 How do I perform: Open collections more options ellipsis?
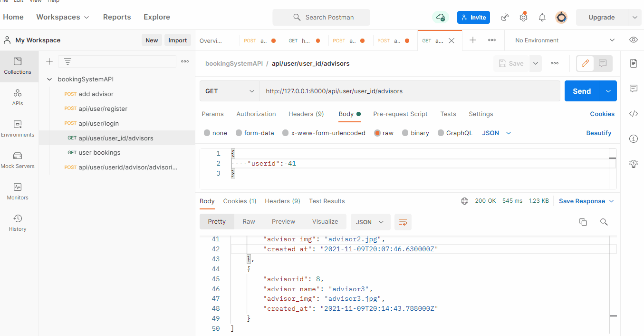pyautogui.click(x=185, y=61)
